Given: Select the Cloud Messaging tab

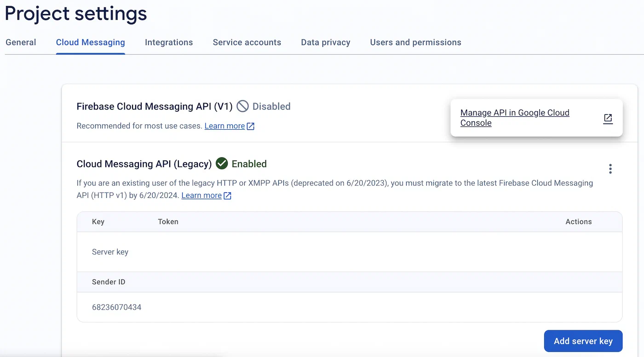Looking at the screenshot, I should (x=91, y=42).
